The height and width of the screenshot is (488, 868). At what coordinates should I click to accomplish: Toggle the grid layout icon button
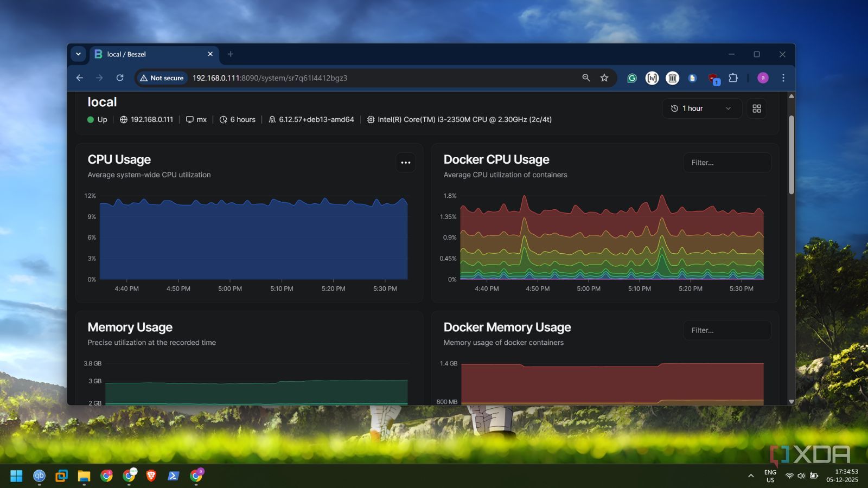(x=757, y=108)
